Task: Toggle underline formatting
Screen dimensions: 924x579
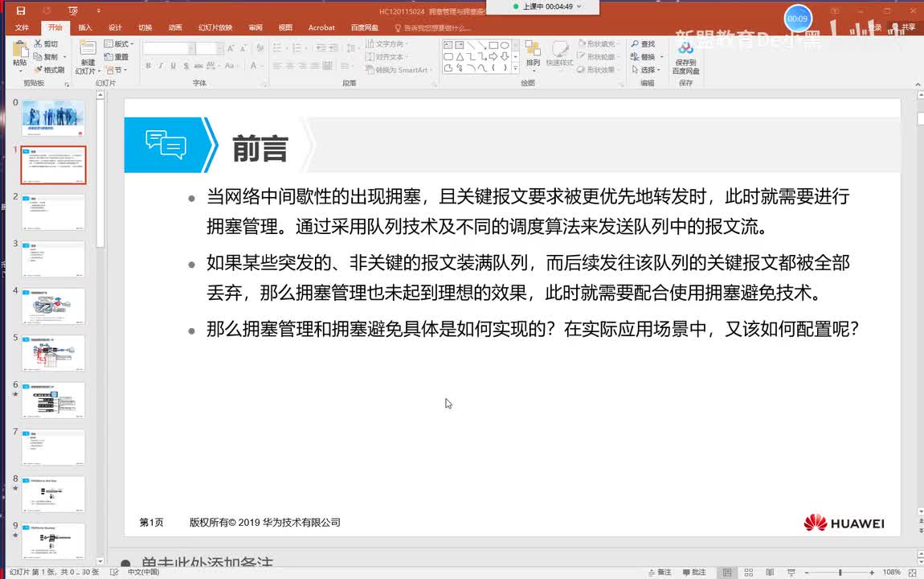Action: point(173,65)
